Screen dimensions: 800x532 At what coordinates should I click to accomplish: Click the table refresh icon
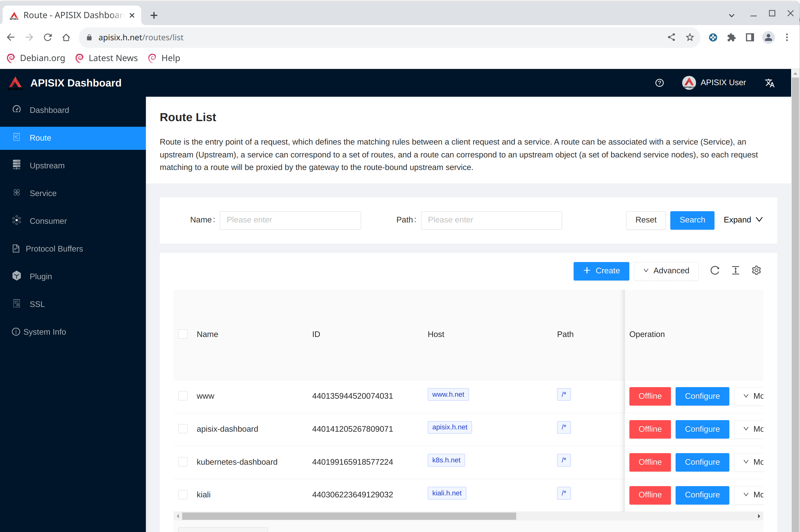pyautogui.click(x=715, y=270)
